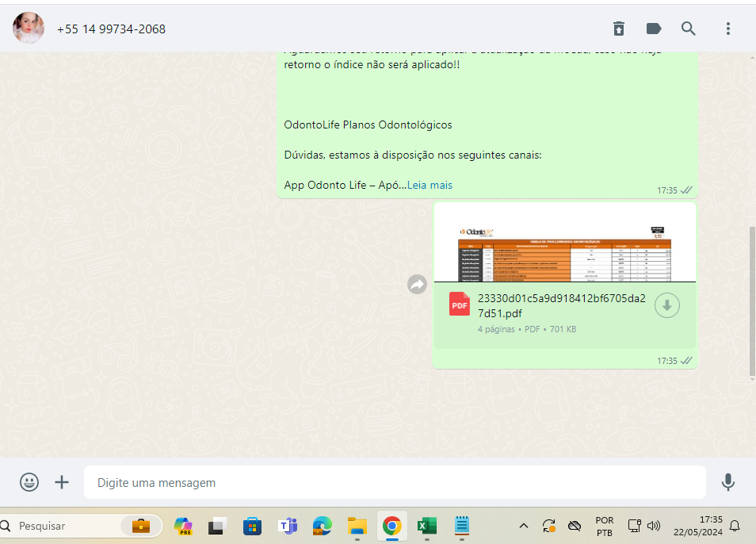Open the PDF preview thumbnail
756x544 pixels.
(x=564, y=242)
